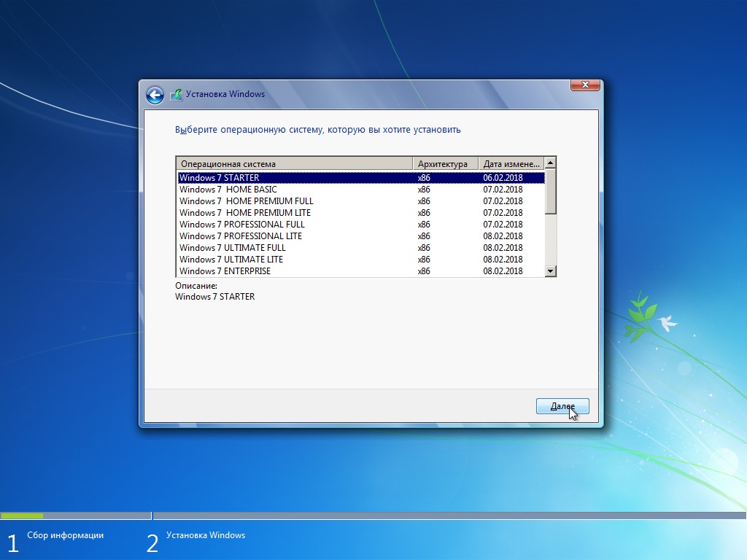
Task: Choose Windows 7 PROFESSIONAL LITE edition
Action: (x=240, y=236)
